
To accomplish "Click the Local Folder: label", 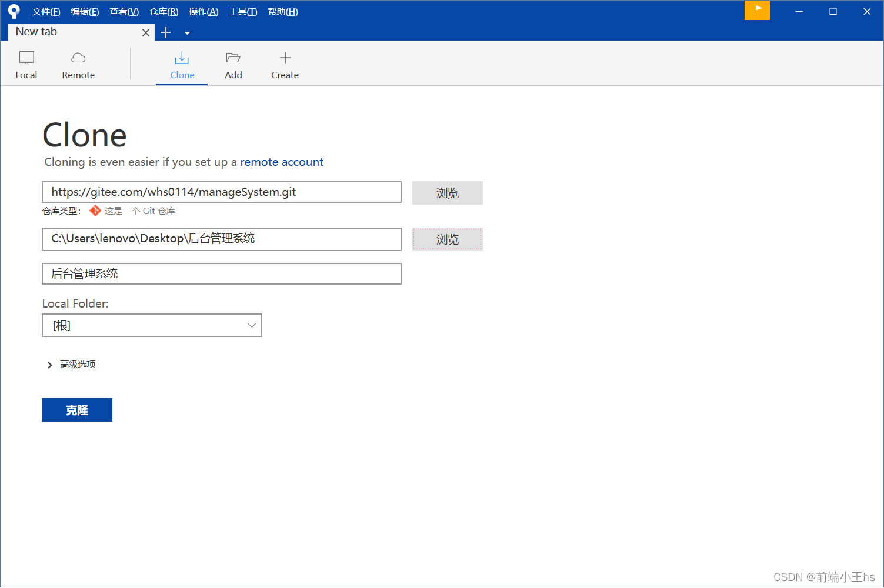I will pos(75,303).
